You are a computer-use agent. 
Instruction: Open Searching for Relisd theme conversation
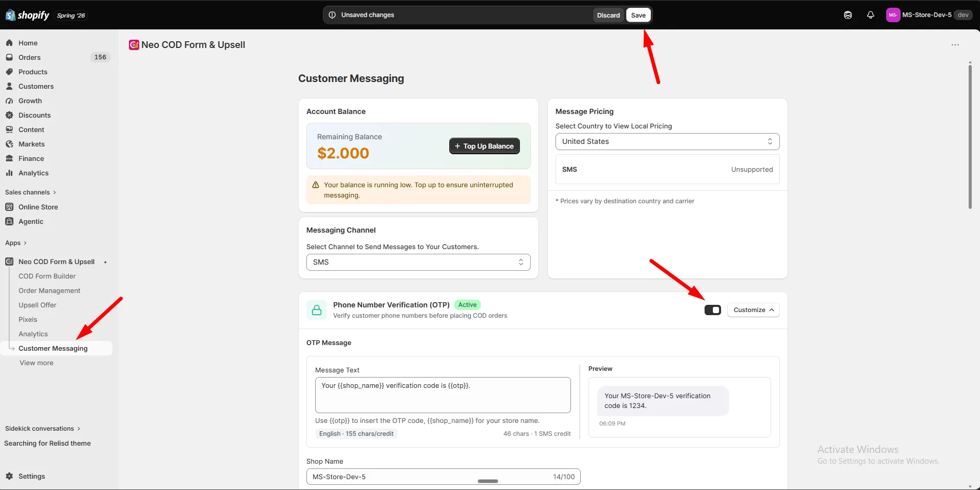[47, 443]
